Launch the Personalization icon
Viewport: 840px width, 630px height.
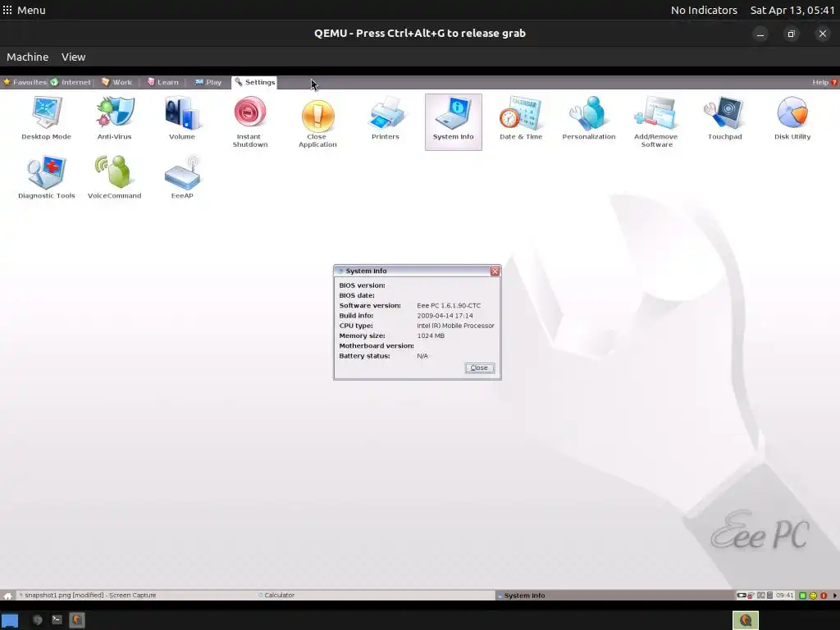589,118
